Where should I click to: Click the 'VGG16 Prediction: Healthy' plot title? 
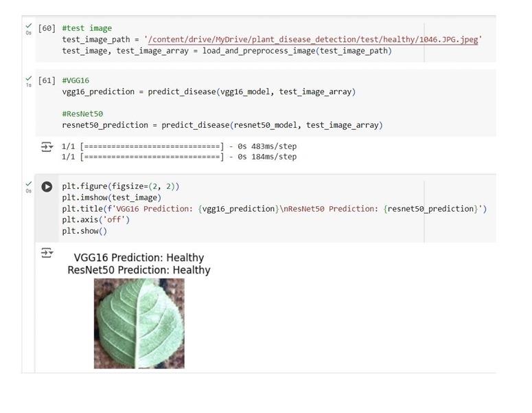(139, 258)
